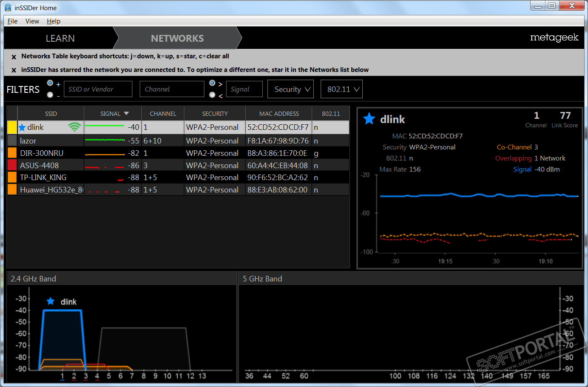
Task: Switch to the NETWORKS tab
Action: 177,38
